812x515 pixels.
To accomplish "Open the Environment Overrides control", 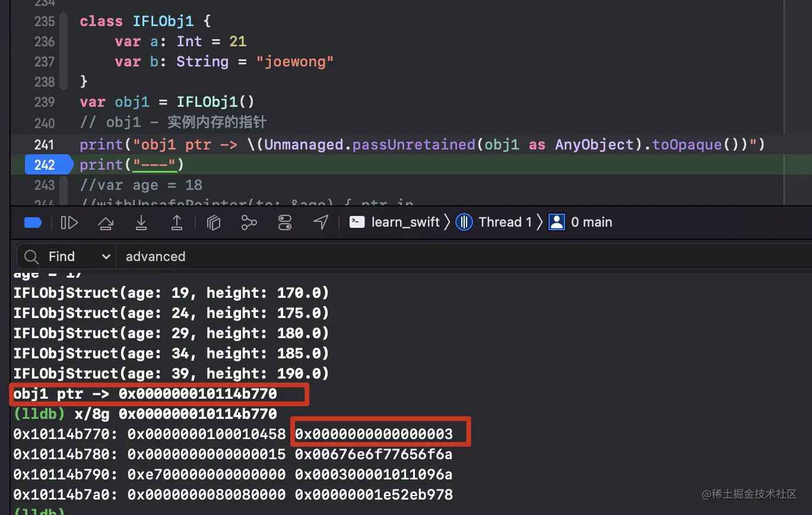I will point(285,222).
